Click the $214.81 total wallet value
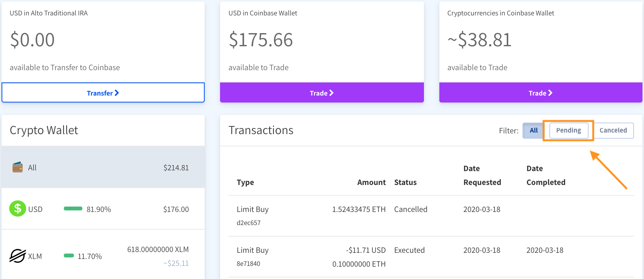This screenshot has width=644, height=279. pyautogui.click(x=176, y=168)
